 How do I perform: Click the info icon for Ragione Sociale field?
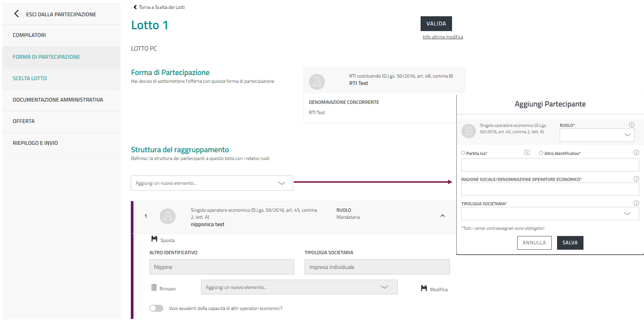636,179
